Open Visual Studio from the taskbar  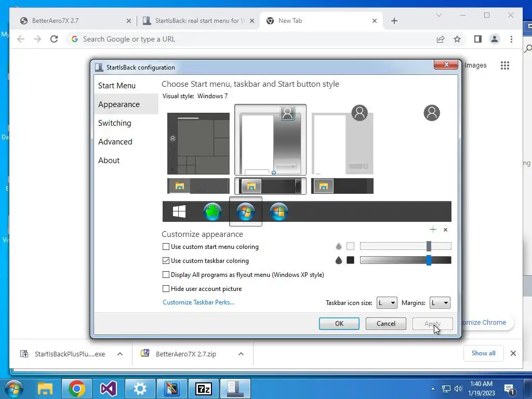108,389
